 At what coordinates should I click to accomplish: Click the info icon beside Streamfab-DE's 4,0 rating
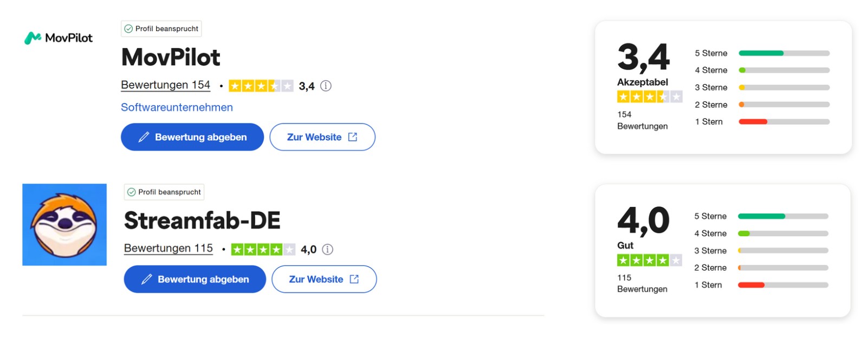point(328,249)
